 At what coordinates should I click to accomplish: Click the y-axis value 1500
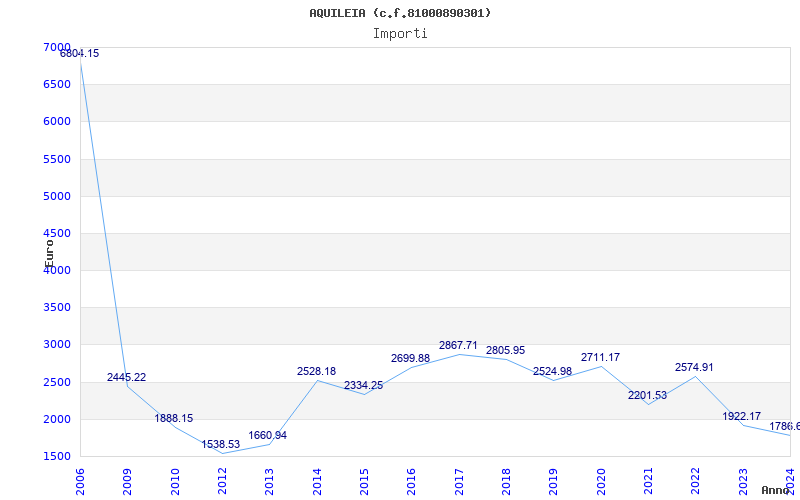[57, 457]
